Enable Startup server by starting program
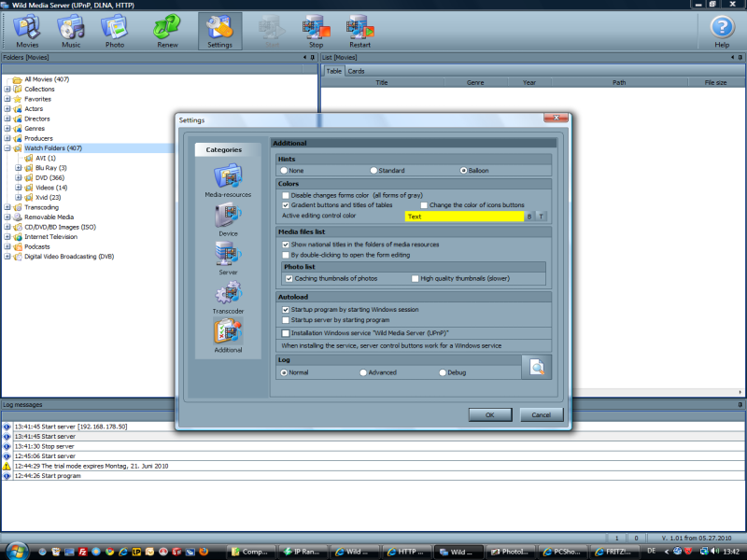Screen dimensions: 747x560 (x=286, y=320)
